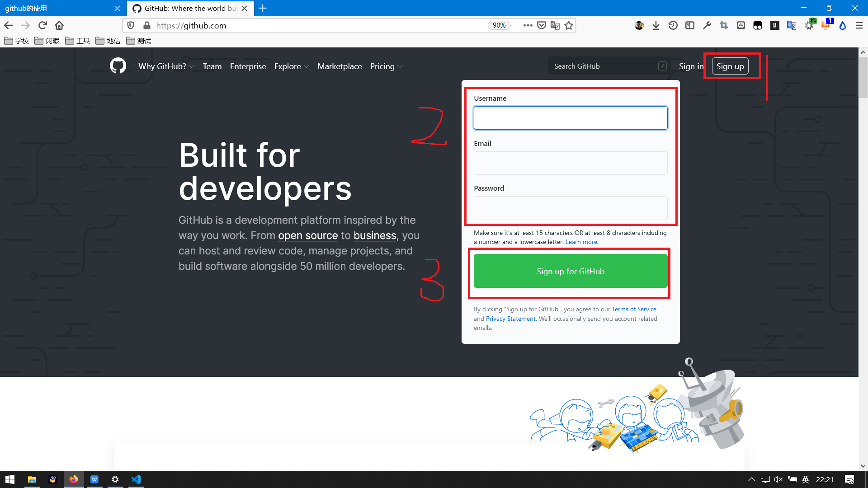The image size is (868, 488).
Task: Save page to Pocket icon
Action: point(542,25)
